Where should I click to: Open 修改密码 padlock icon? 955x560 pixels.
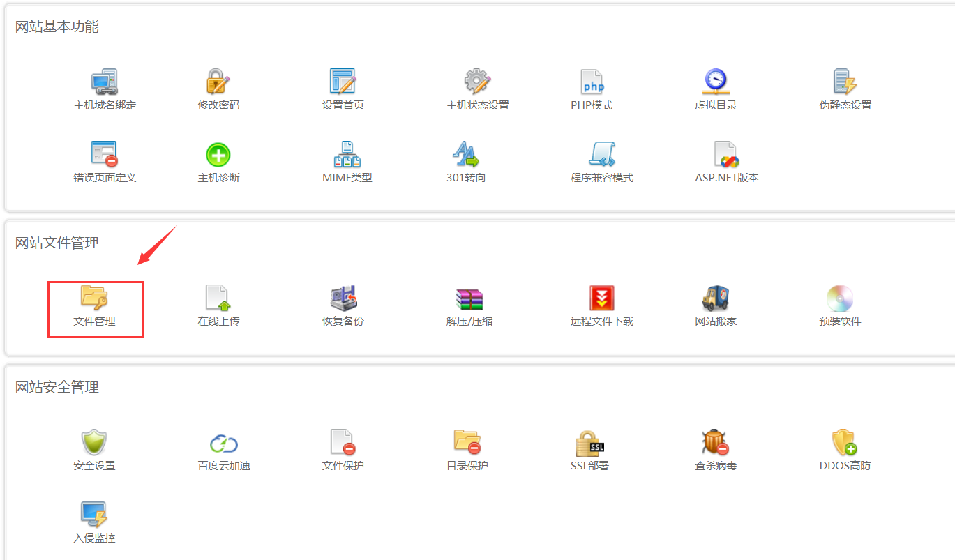pos(218,82)
